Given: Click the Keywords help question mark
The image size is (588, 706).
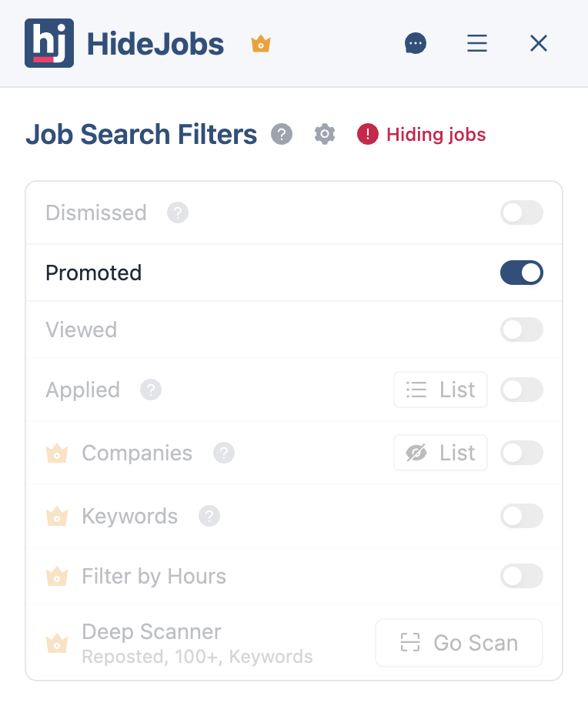Looking at the screenshot, I should click(x=209, y=517).
